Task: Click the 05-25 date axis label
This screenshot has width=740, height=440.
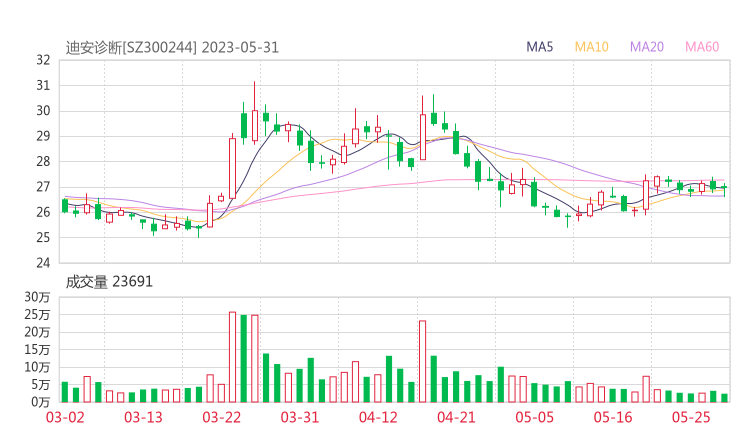Action: click(691, 417)
